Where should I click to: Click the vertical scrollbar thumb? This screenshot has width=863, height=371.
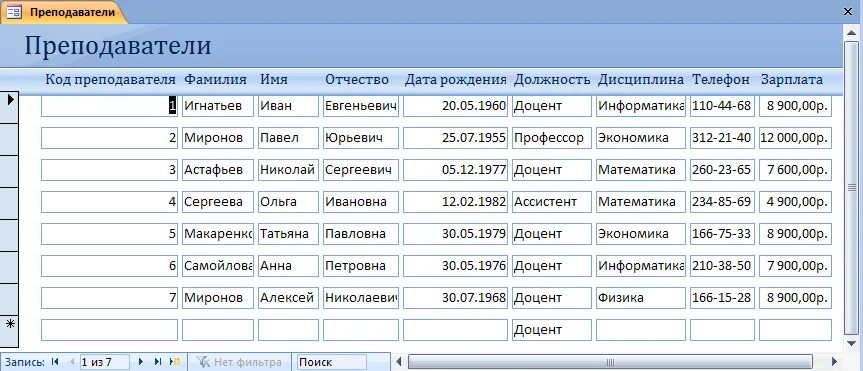[852, 187]
